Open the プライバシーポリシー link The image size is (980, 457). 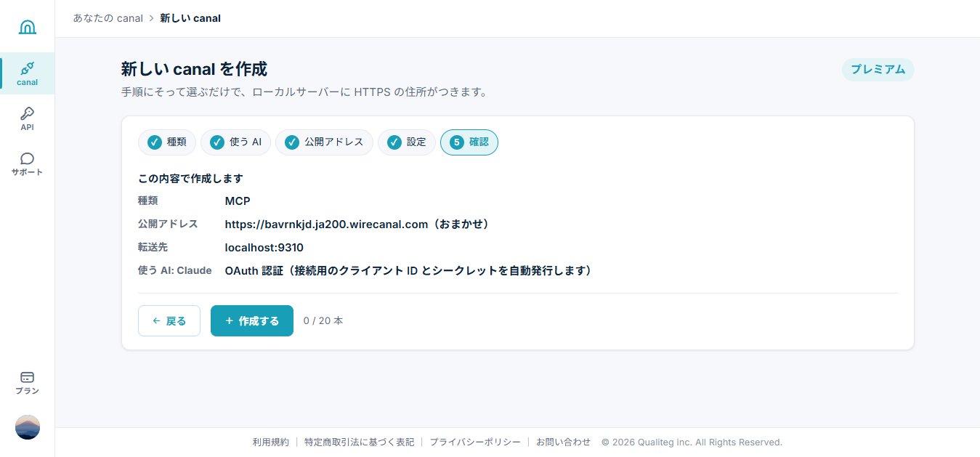click(475, 442)
